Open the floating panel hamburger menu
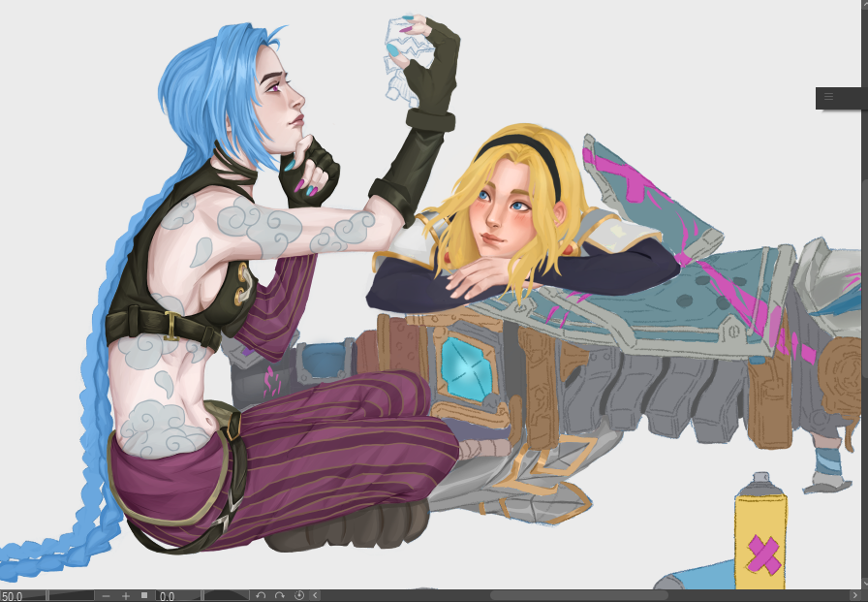Viewport: 868px width, 602px height. tap(828, 96)
